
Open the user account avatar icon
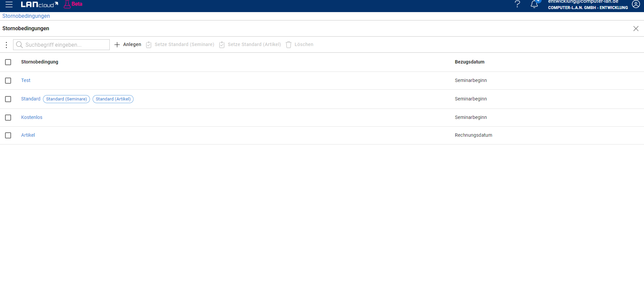click(636, 4)
